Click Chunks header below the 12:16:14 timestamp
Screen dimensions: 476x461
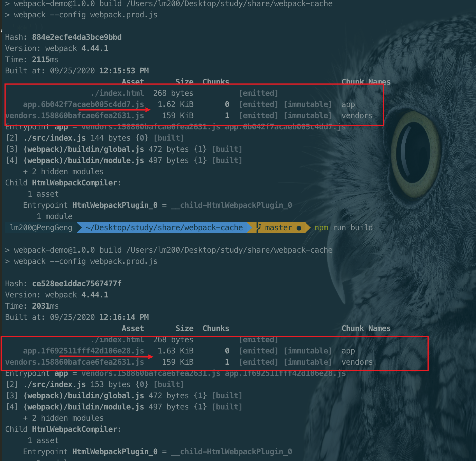(x=216, y=329)
